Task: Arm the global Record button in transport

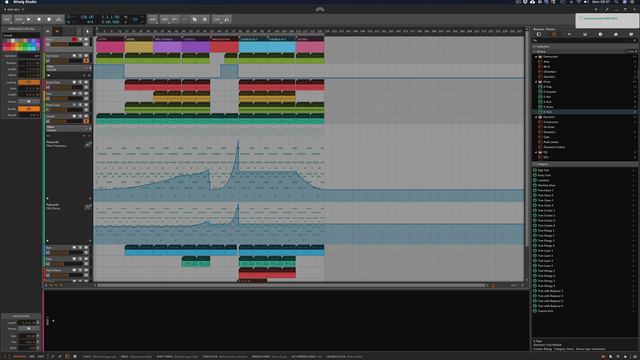Action: click(49, 19)
